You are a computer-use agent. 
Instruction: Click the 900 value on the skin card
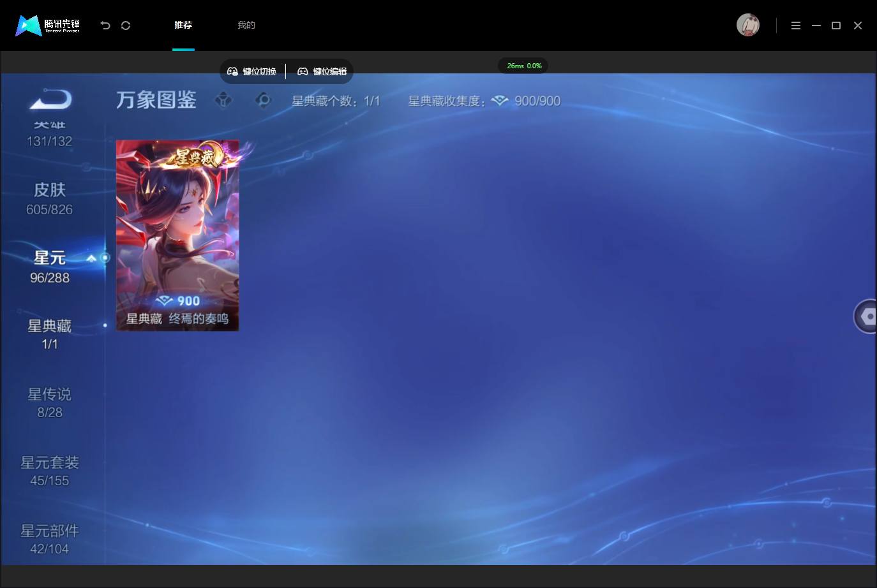188,301
